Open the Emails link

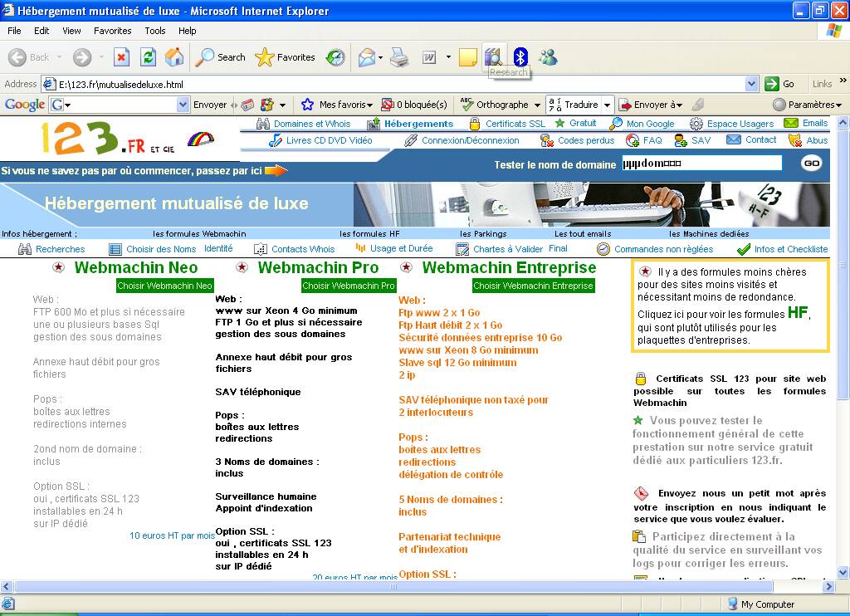[815, 123]
